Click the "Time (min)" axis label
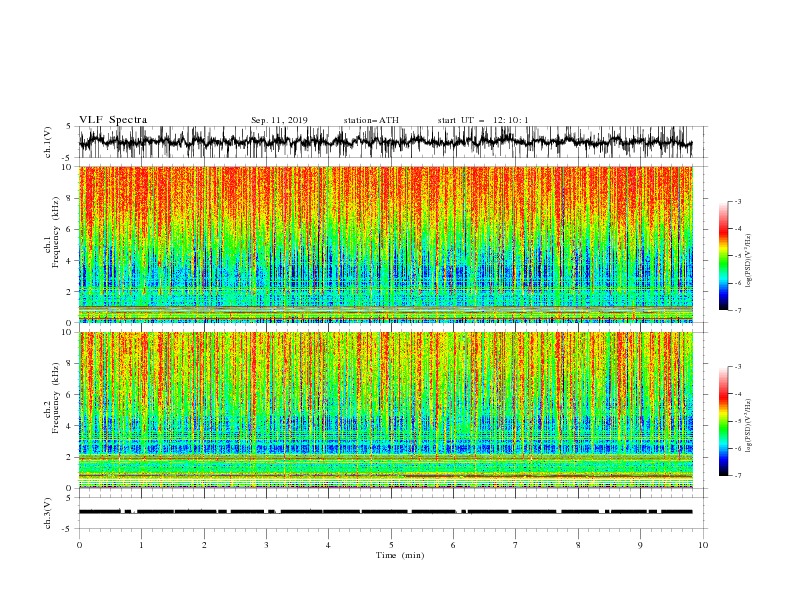Image resolution: width=792 pixels, height=612 pixels. click(400, 555)
